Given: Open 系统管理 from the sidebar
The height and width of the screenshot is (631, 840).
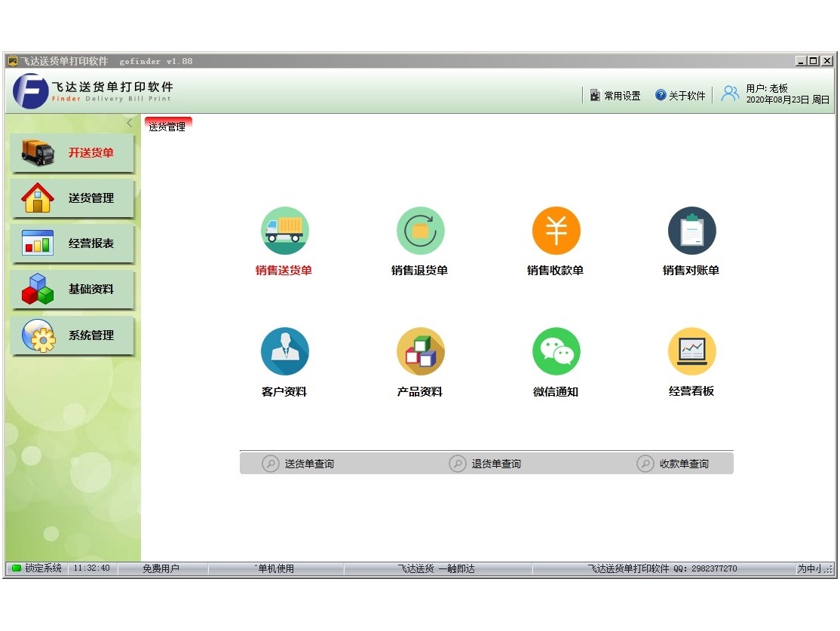Looking at the screenshot, I should 72,335.
